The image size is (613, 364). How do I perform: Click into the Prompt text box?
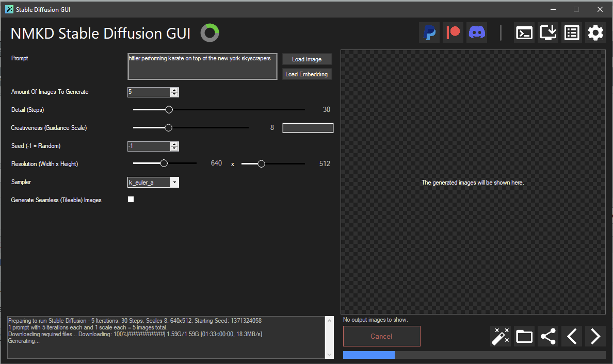[x=202, y=67]
